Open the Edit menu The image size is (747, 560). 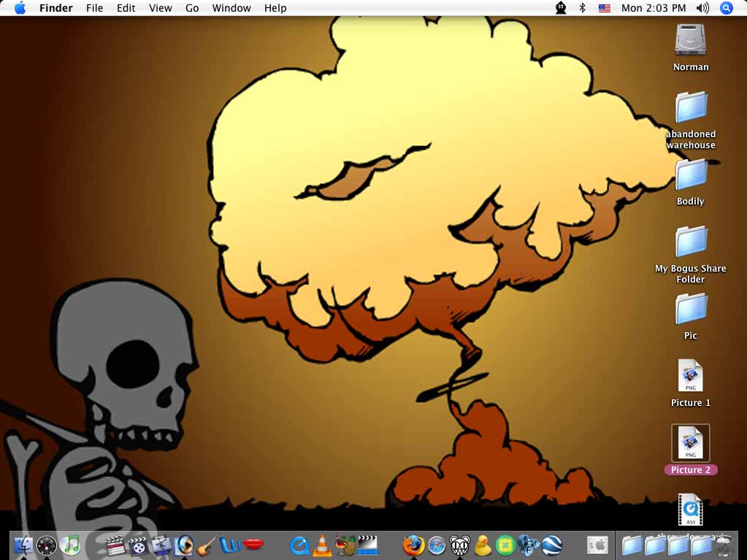[x=126, y=8]
